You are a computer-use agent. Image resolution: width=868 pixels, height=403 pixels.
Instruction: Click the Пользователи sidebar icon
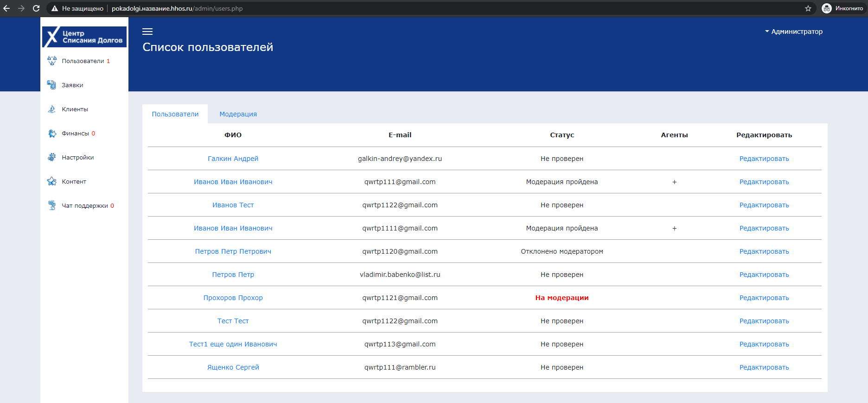pos(52,61)
